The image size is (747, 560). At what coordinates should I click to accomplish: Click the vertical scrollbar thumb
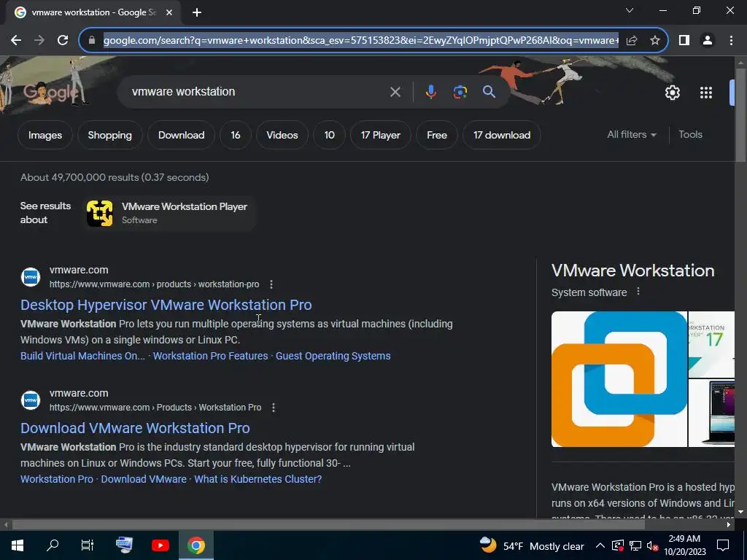(x=740, y=114)
